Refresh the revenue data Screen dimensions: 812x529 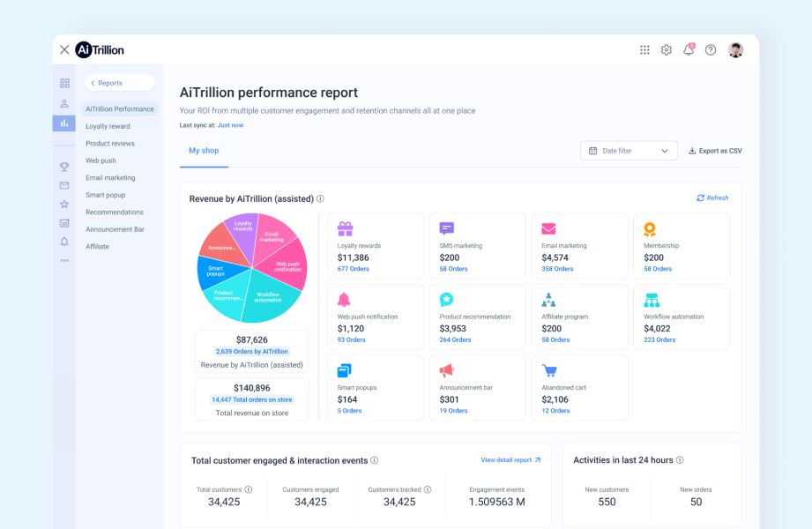712,198
